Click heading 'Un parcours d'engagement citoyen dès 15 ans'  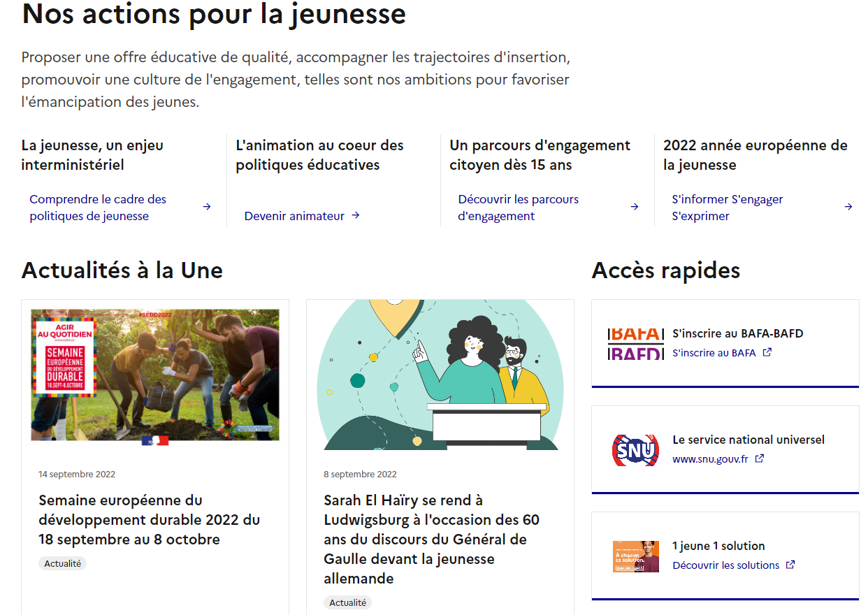(540, 155)
